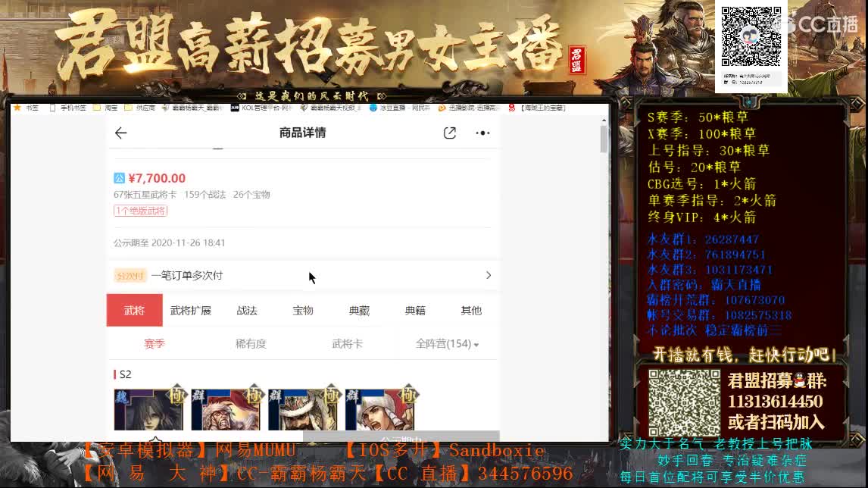
Task: Click 26个宝物 text
Action: pos(251,195)
